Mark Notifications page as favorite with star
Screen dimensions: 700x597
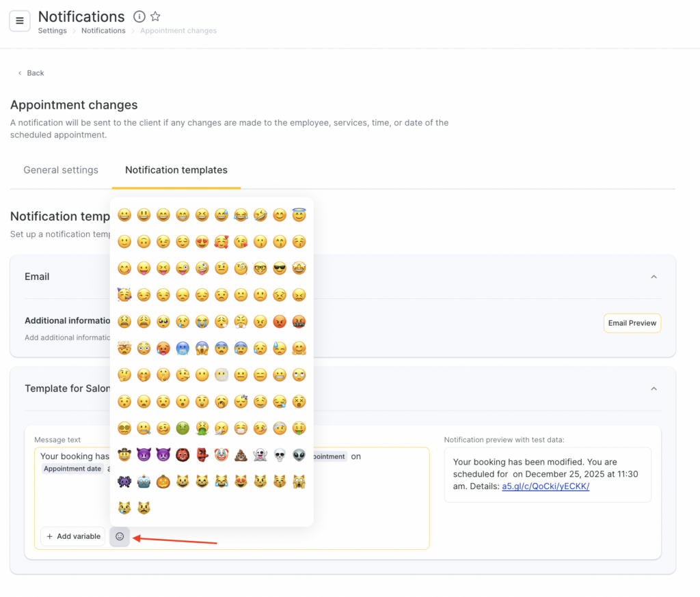click(155, 16)
